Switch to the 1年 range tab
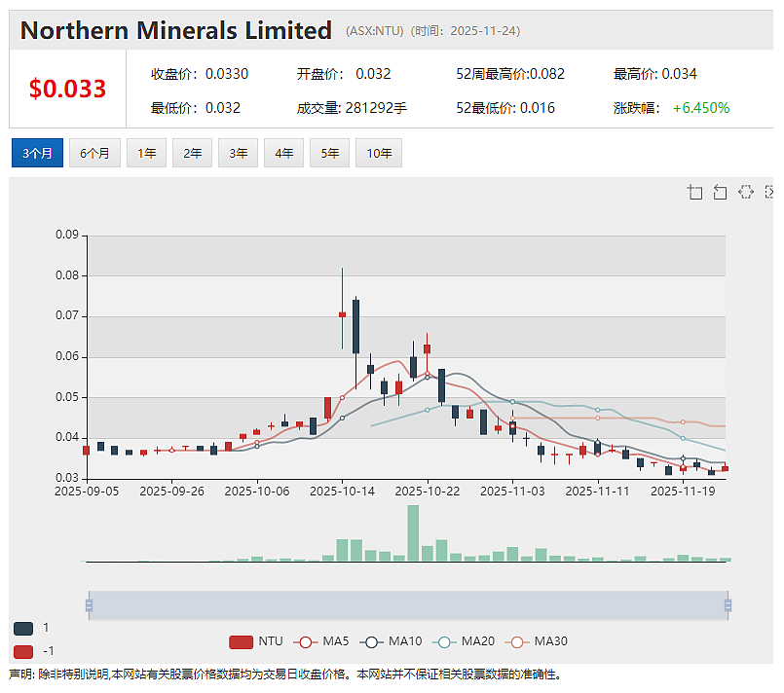 pos(146,153)
